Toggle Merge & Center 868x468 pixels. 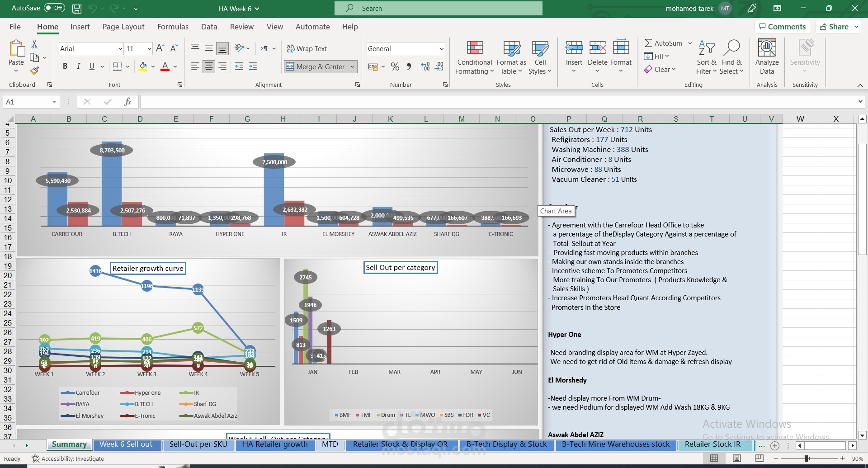[x=316, y=66]
